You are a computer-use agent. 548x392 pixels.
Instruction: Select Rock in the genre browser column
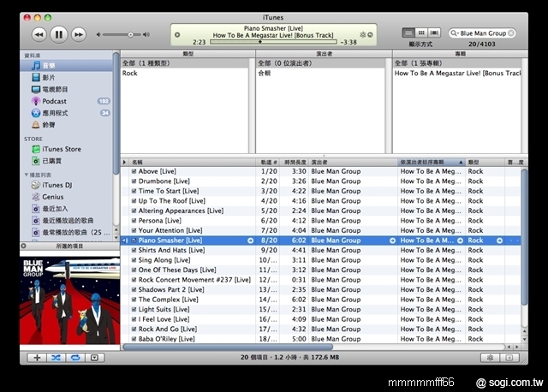[130, 74]
